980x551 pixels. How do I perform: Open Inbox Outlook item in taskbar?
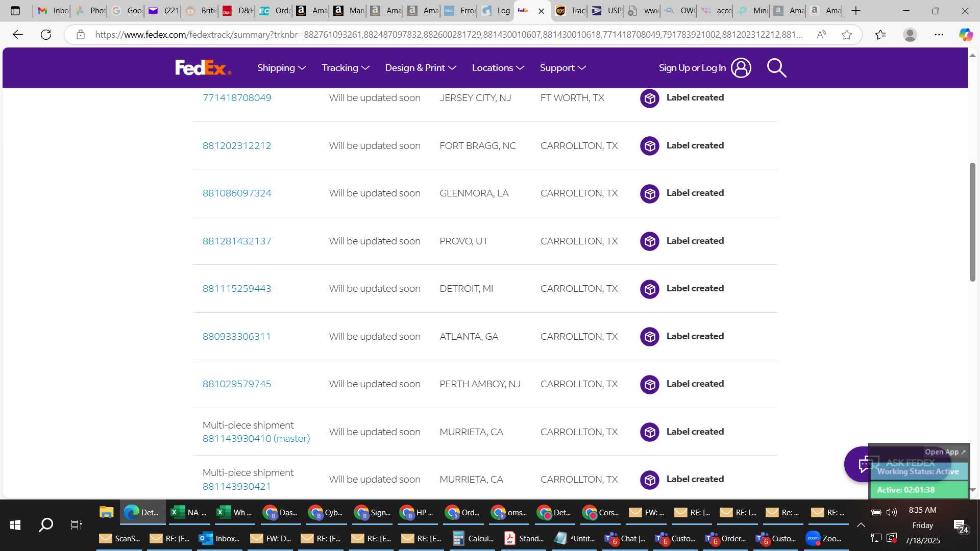point(219,538)
